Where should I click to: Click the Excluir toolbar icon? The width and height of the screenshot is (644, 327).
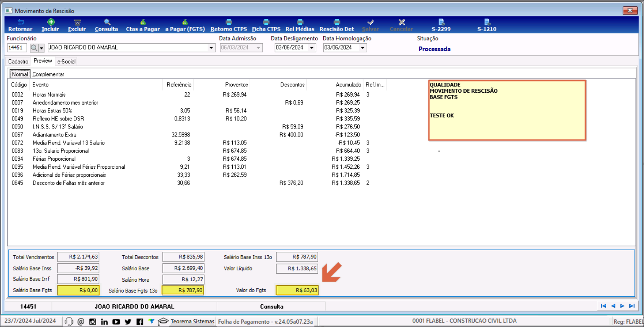pos(77,22)
